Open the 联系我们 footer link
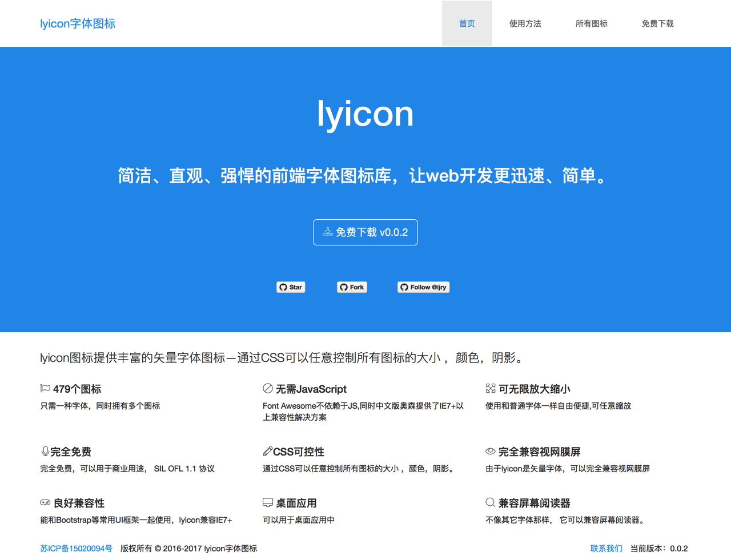731x560 pixels. (x=607, y=549)
